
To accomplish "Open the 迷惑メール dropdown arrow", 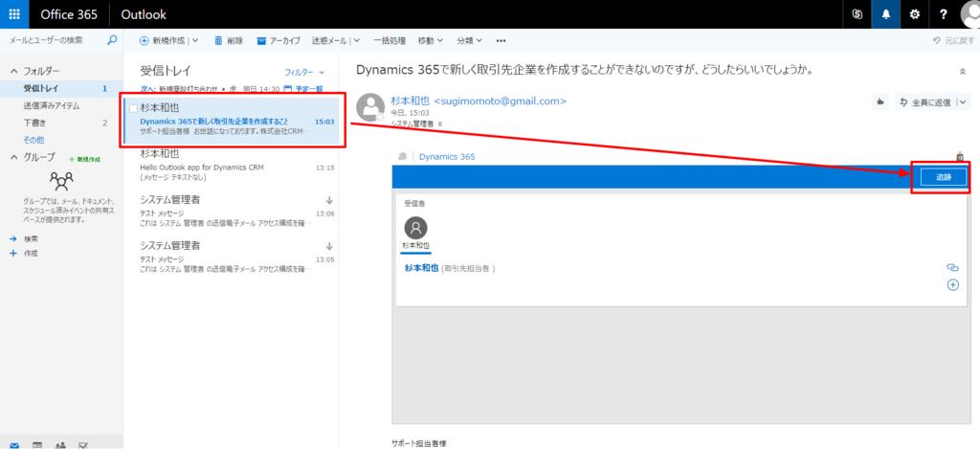I will 357,40.
